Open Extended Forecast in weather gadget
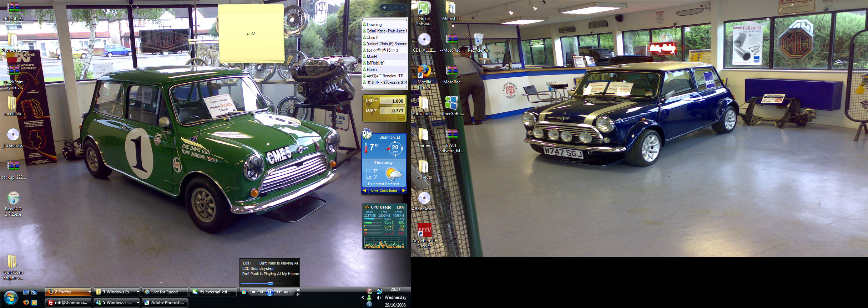 point(383,184)
